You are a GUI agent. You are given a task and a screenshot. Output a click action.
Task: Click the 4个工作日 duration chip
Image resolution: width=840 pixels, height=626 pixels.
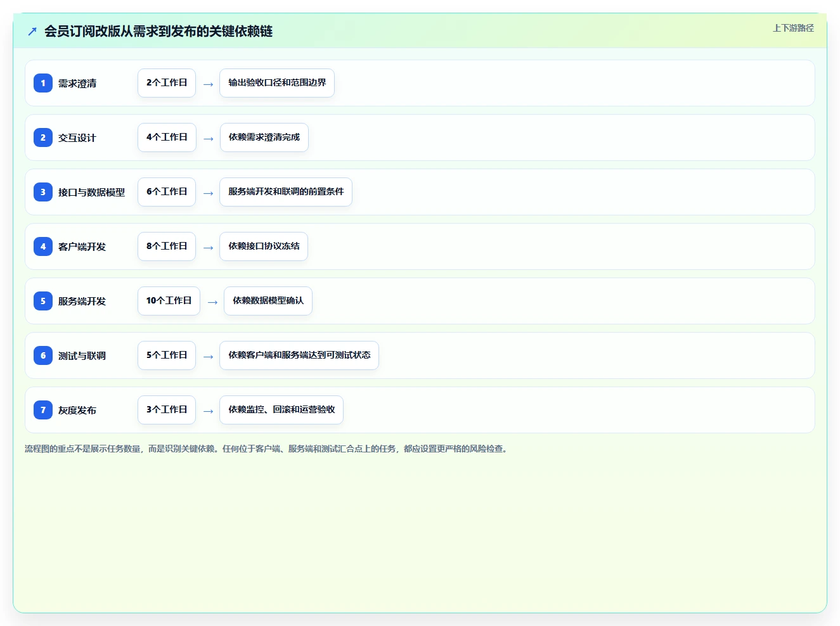pyautogui.click(x=167, y=137)
